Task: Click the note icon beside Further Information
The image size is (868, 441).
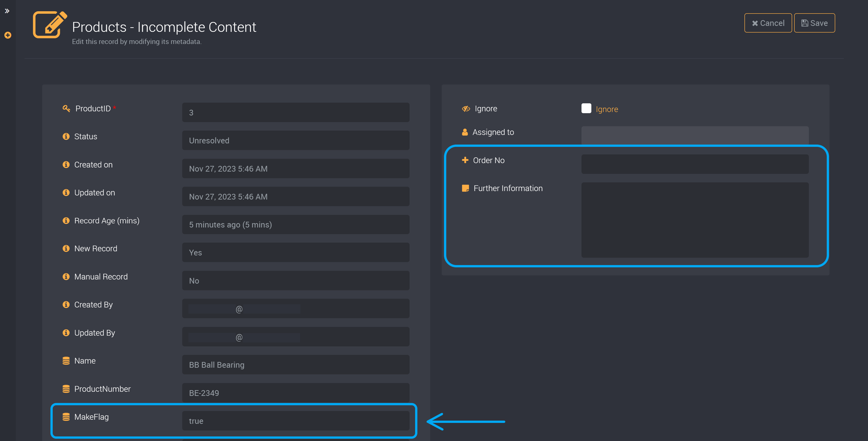Action: tap(465, 188)
